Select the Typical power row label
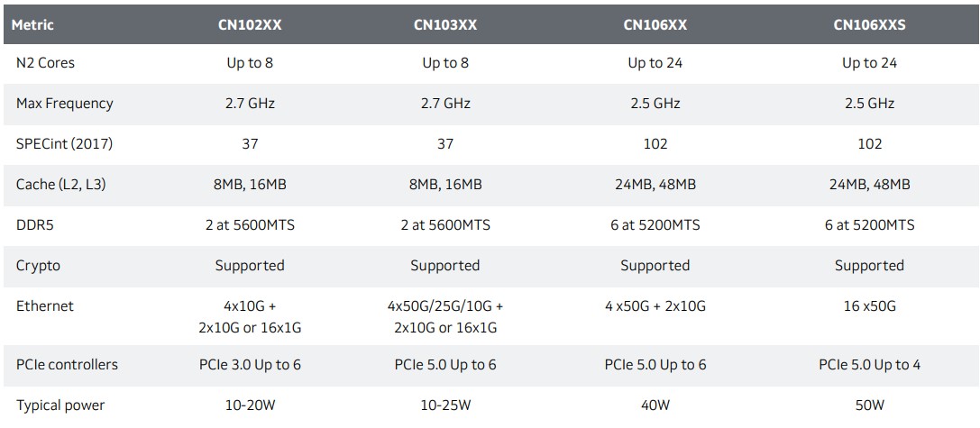 pyautogui.click(x=60, y=405)
